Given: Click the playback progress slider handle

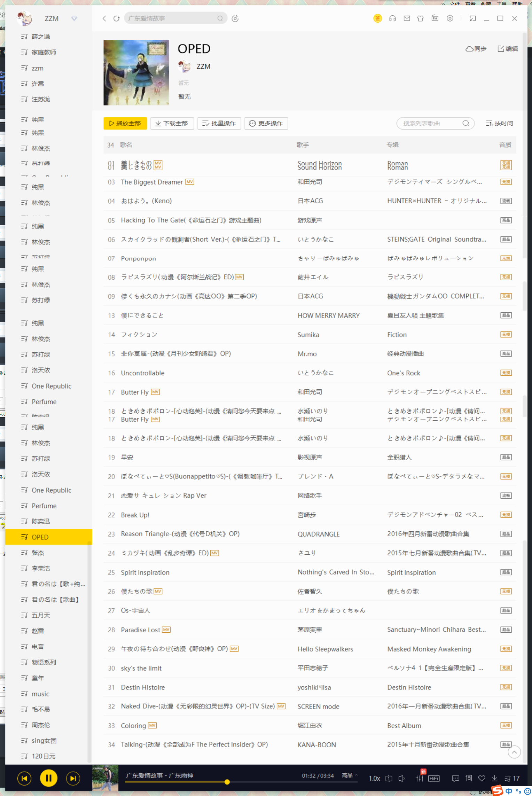Looking at the screenshot, I should click(x=227, y=782).
